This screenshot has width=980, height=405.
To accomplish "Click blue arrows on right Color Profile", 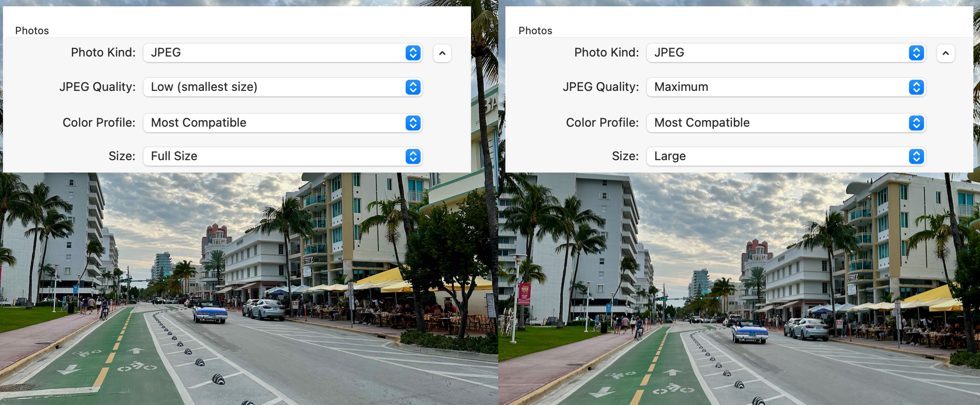I will click(x=916, y=123).
